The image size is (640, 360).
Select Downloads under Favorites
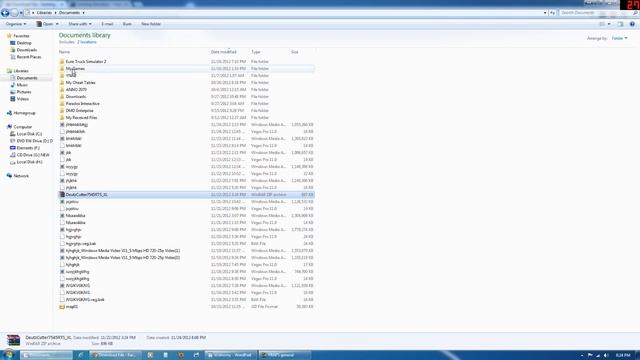(x=27, y=50)
